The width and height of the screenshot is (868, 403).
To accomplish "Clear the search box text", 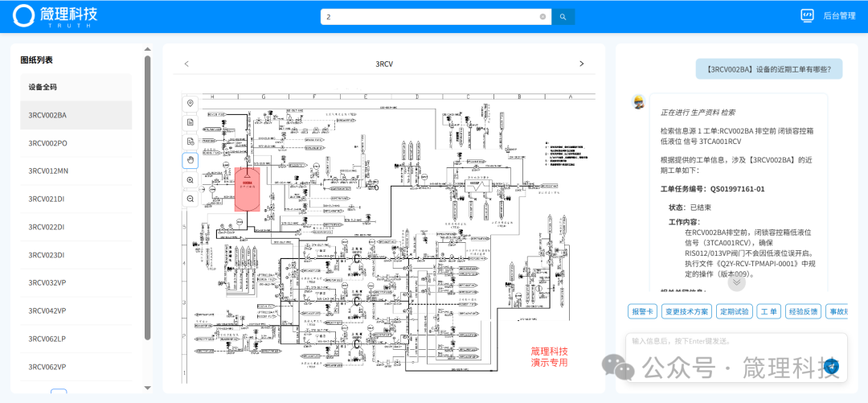I will [542, 16].
